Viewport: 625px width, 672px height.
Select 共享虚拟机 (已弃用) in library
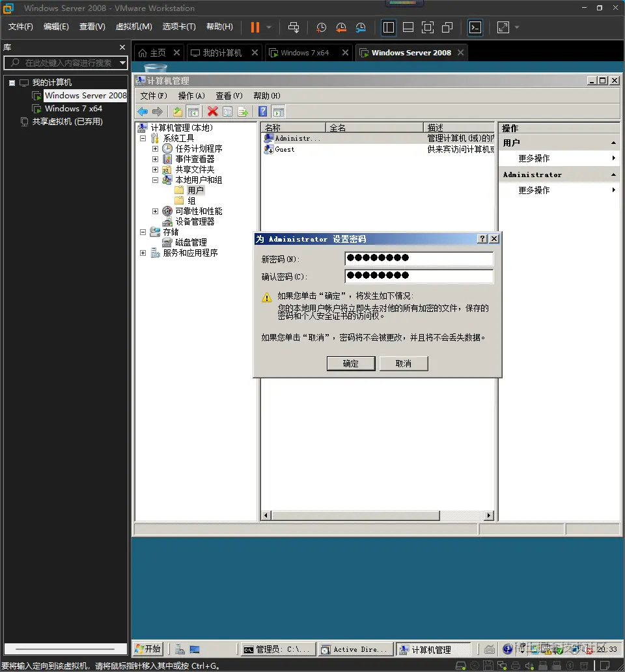point(67,122)
